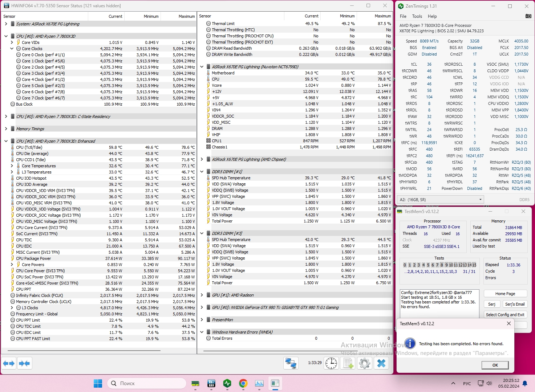535x392 pixels.
Task: Click OK in the TestMem5 completion dialog
Action: click(495, 365)
